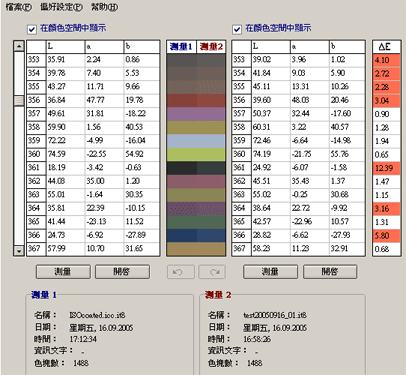Click ΔE value 0.90

coord(386,114)
